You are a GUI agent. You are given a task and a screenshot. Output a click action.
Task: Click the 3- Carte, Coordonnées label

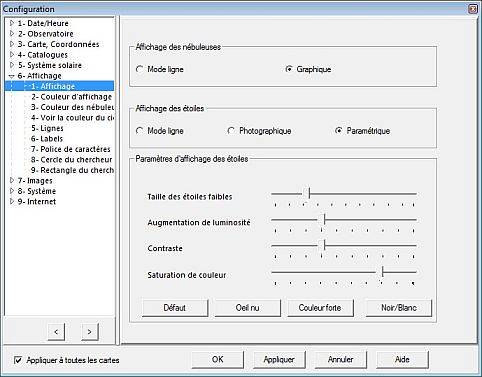pyautogui.click(x=58, y=44)
